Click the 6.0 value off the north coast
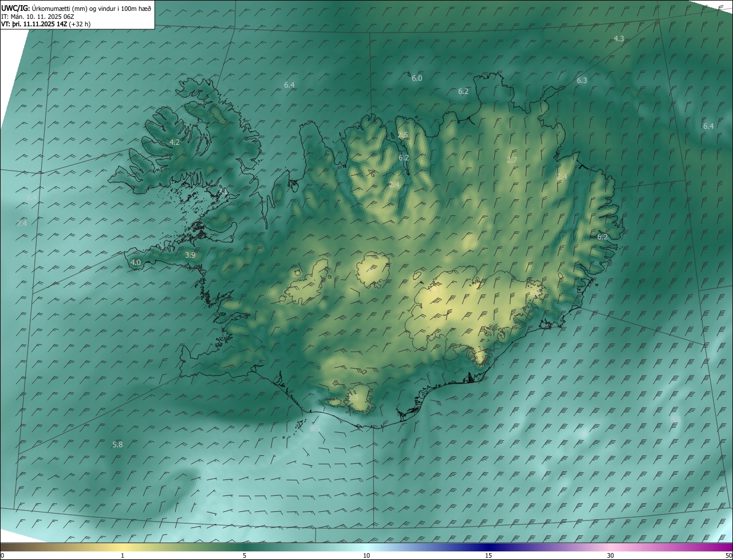Image resolution: width=733 pixels, height=560 pixels. pos(417,78)
